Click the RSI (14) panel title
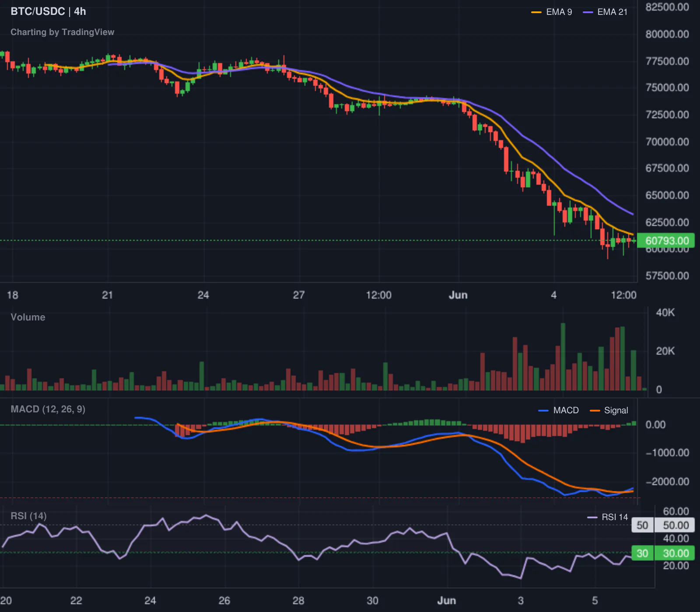The height and width of the screenshot is (612, 700). [28, 516]
